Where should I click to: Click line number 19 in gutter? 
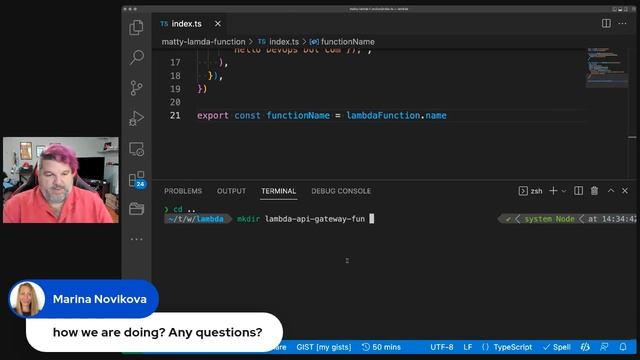pyautogui.click(x=175, y=89)
